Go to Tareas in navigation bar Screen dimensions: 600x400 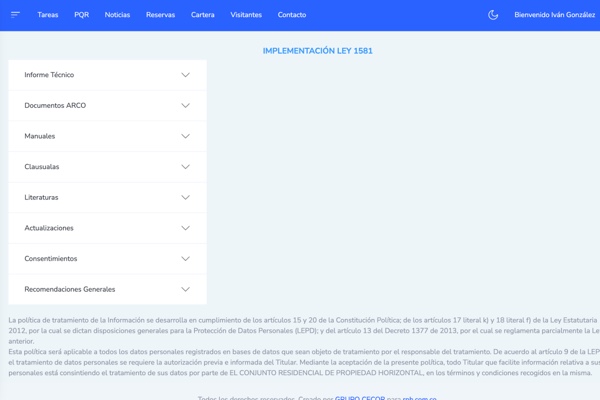[x=48, y=15]
